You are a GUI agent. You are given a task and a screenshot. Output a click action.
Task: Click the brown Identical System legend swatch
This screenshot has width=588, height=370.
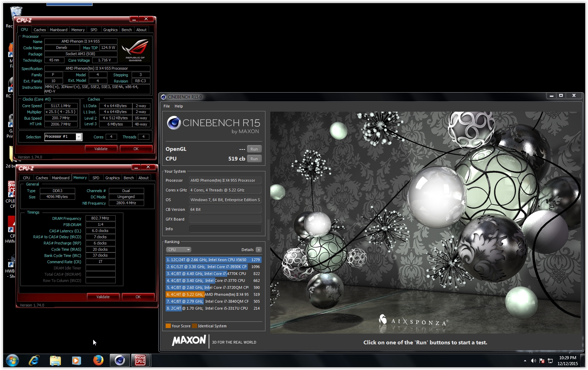(x=195, y=326)
